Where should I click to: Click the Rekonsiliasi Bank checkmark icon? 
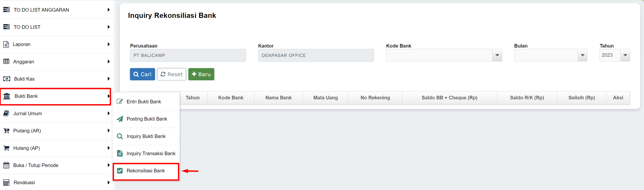point(120,171)
